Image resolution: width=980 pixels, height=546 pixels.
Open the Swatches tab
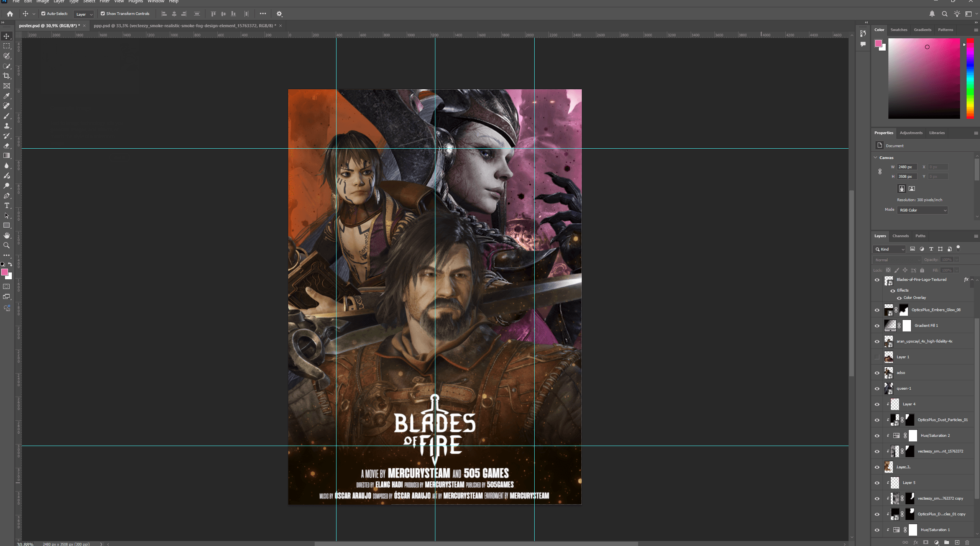[899, 30]
